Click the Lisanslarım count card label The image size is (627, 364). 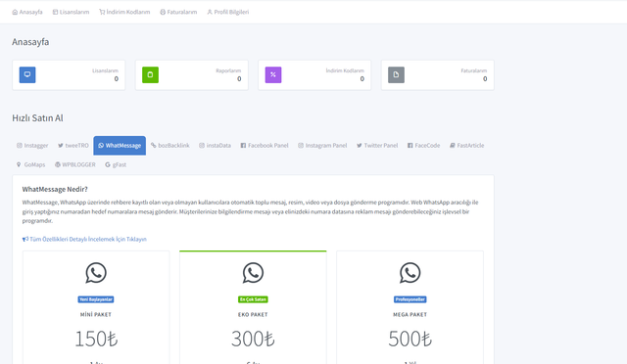click(x=105, y=70)
